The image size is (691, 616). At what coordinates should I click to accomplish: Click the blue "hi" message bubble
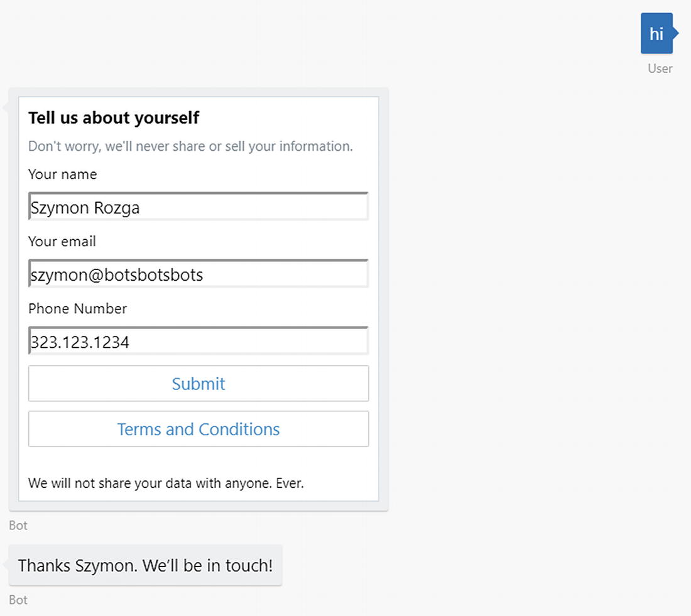[x=656, y=33]
